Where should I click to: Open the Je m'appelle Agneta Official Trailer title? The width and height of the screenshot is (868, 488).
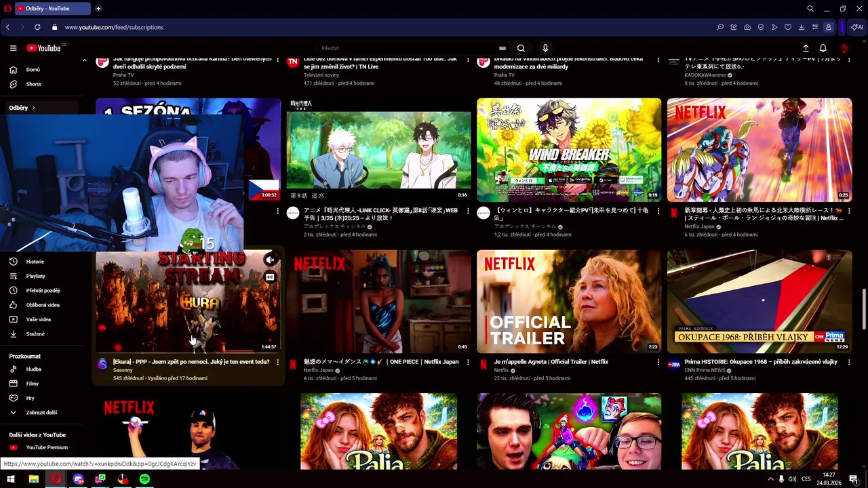[x=551, y=362]
